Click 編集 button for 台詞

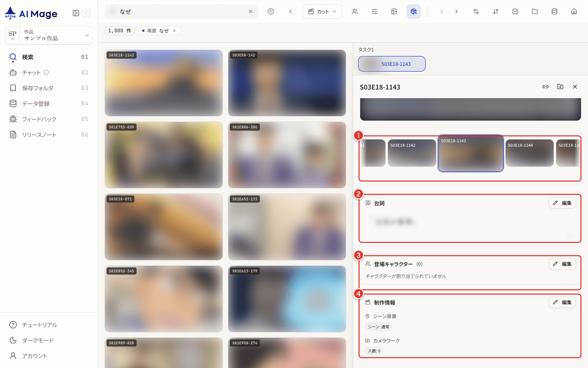[x=562, y=203]
